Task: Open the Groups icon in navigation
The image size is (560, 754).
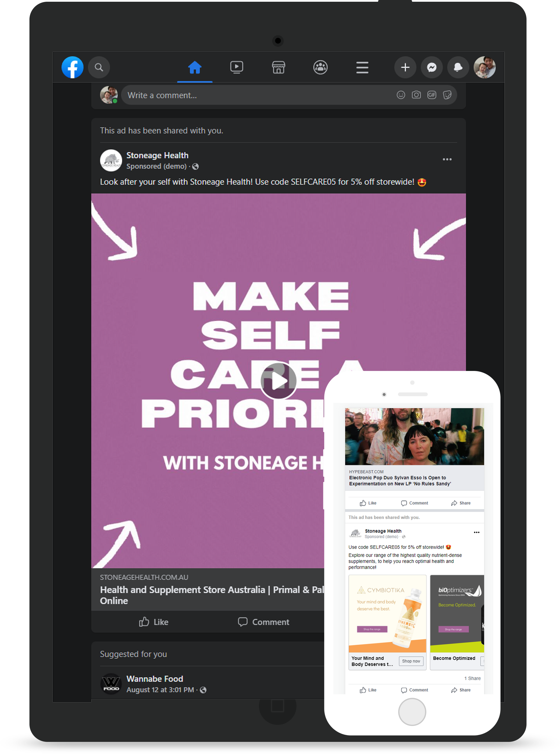Action: pyautogui.click(x=320, y=67)
